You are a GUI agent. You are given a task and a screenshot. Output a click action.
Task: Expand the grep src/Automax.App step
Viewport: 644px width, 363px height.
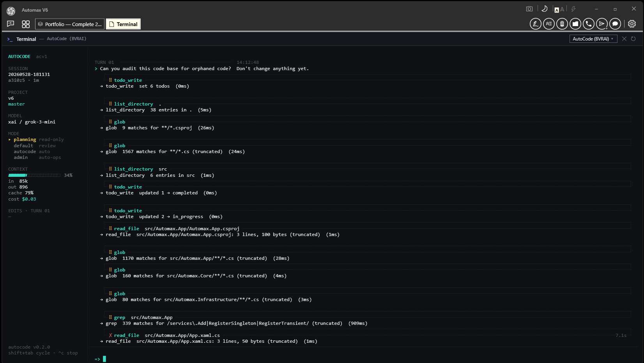point(368,317)
